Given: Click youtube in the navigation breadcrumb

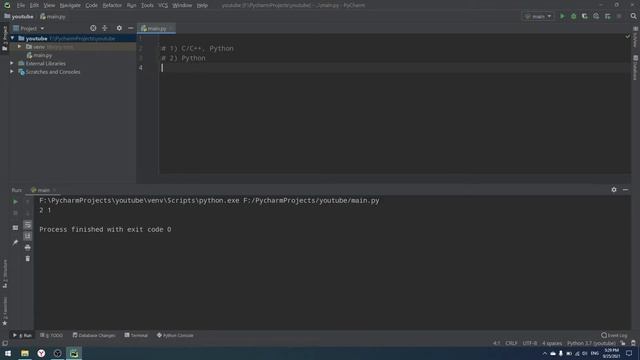Looking at the screenshot, I should click(19, 16).
